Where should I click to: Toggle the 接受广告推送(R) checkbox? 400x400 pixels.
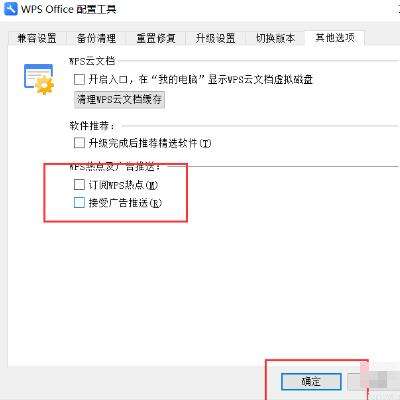click(79, 202)
